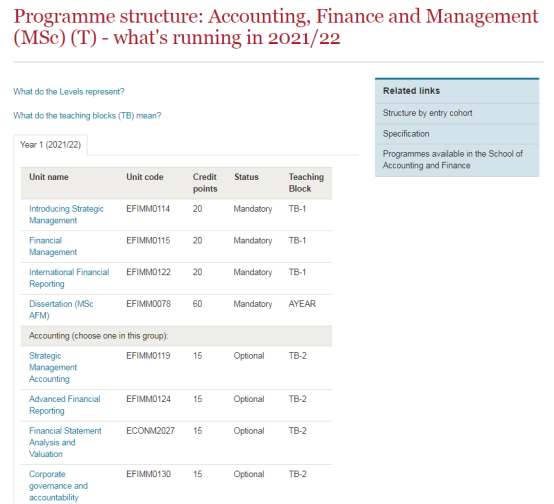Open Introducing Strategic Management unit

point(66,215)
